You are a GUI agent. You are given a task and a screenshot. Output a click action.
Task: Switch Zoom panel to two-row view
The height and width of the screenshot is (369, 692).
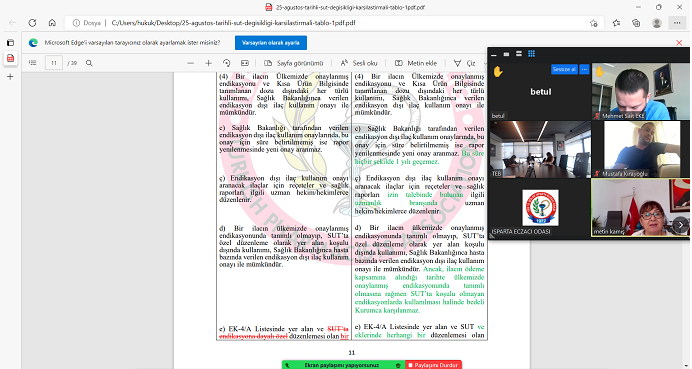pos(519,54)
